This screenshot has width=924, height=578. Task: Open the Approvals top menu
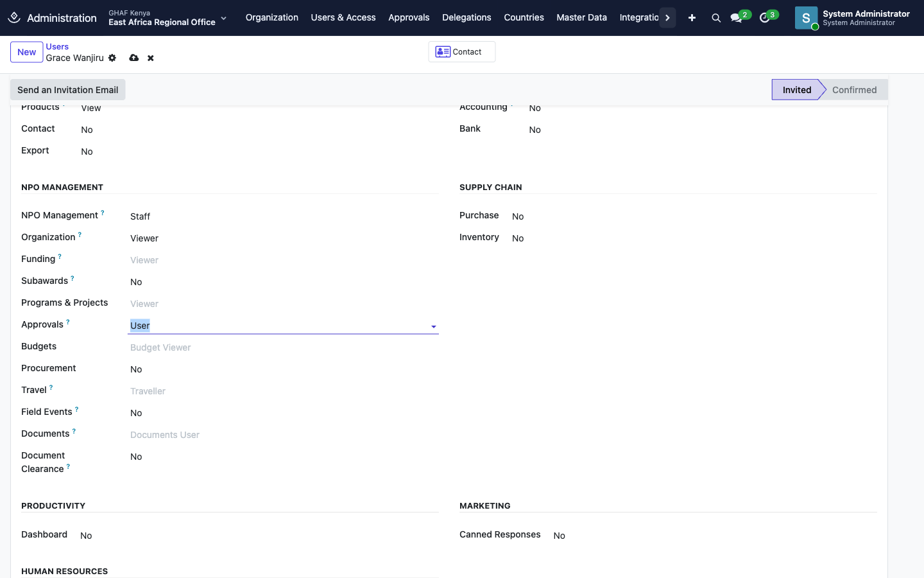pyautogui.click(x=409, y=17)
